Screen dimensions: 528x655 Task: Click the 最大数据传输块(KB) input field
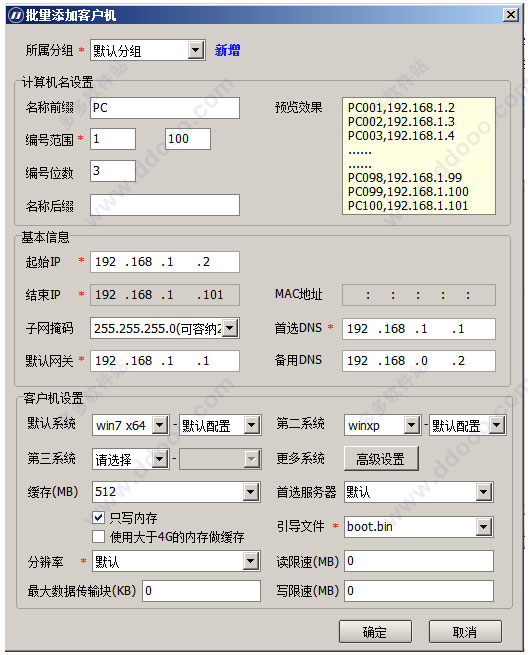click(201, 591)
